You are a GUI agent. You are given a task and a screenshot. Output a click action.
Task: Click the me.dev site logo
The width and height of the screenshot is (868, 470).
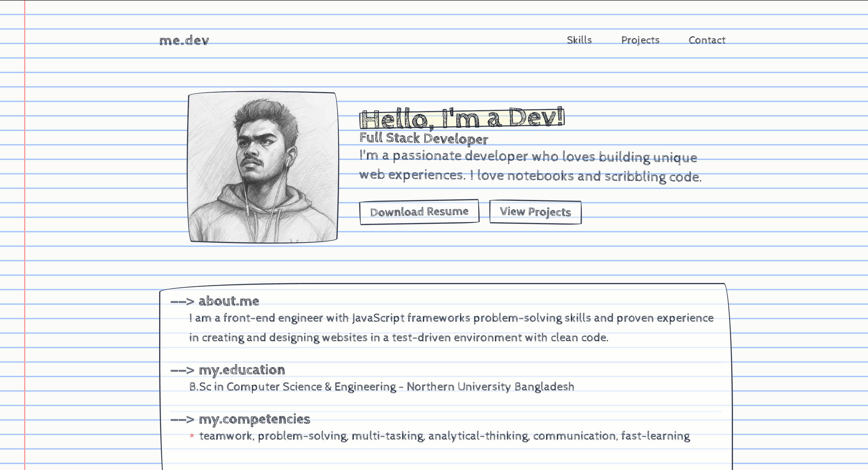point(184,40)
